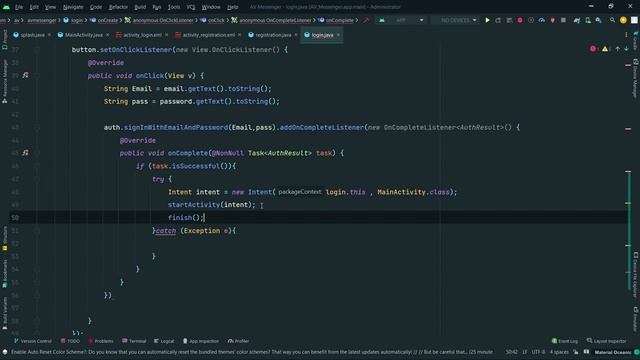Open the Profiler tool window

[238, 341]
